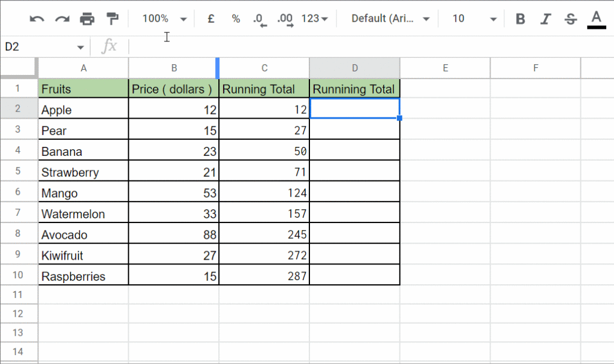This screenshot has width=614, height=364.
Task: Select the column B header
Action: [x=173, y=68]
